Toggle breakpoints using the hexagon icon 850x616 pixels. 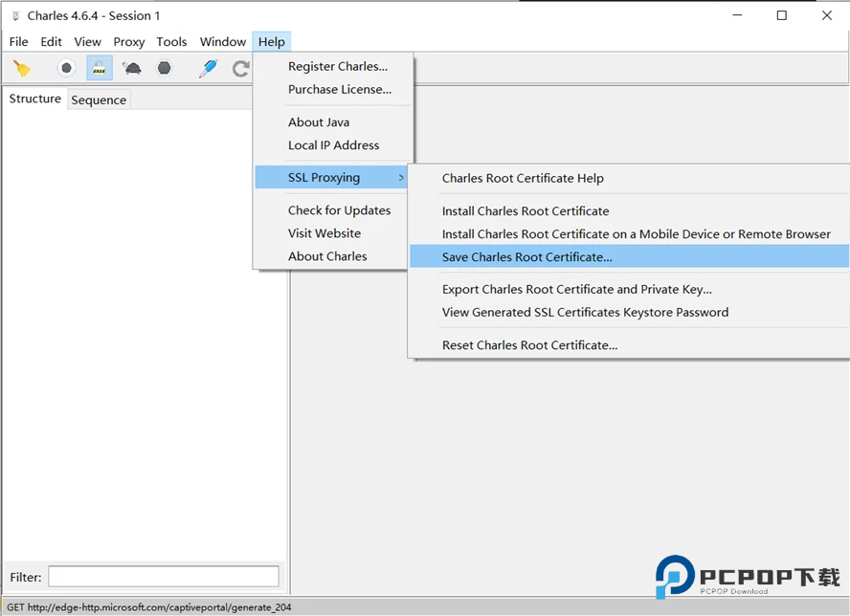[165, 68]
